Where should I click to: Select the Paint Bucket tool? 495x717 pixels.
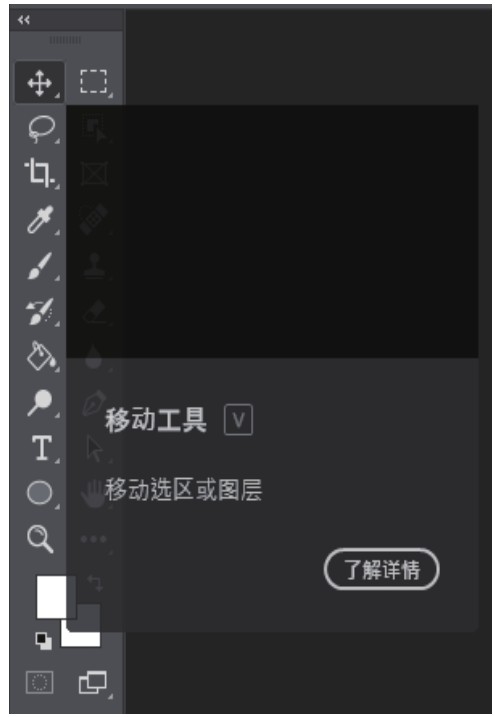[41, 356]
